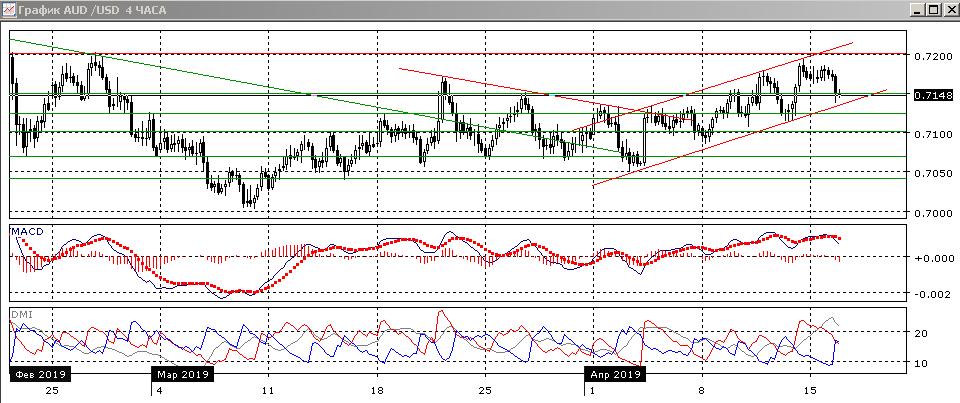Maximize the AUD/USD chart window
Screen dimensions: 960x403
pos(931,9)
